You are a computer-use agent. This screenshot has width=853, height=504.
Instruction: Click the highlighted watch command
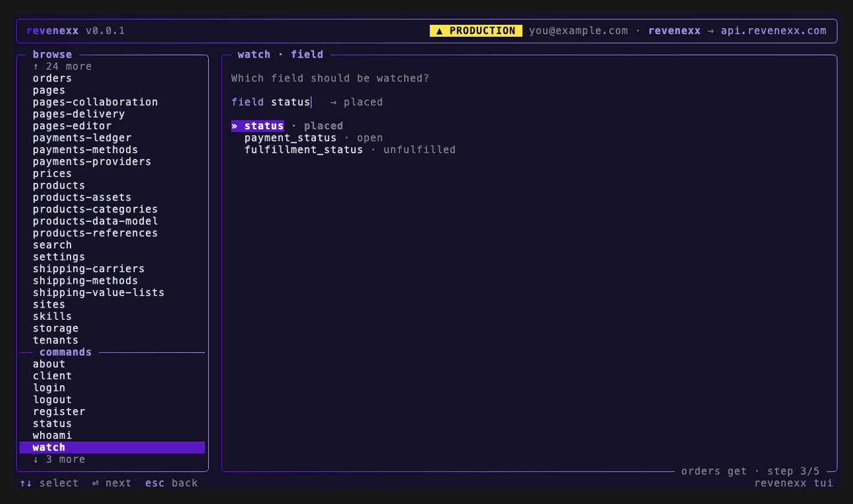[x=112, y=447]
